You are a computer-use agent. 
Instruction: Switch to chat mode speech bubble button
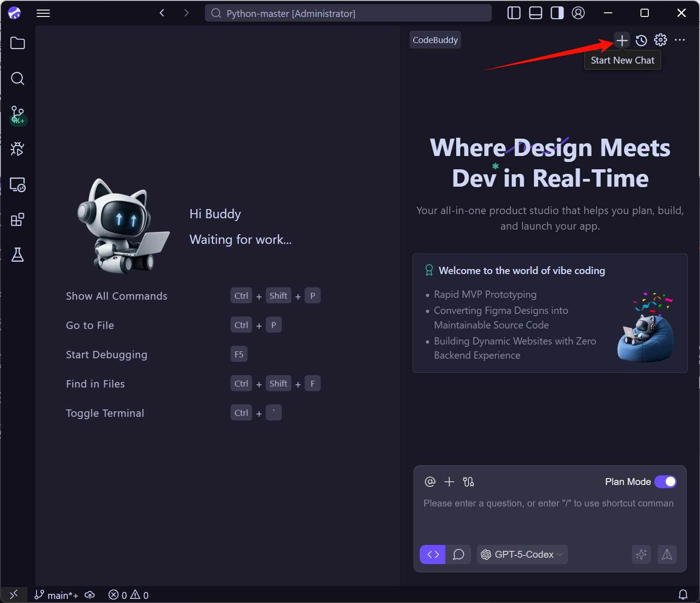(458, 555)
